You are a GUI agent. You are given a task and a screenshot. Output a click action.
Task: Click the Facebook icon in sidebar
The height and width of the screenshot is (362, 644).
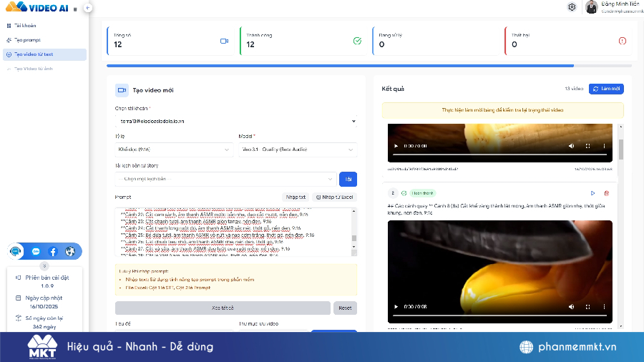53,252
